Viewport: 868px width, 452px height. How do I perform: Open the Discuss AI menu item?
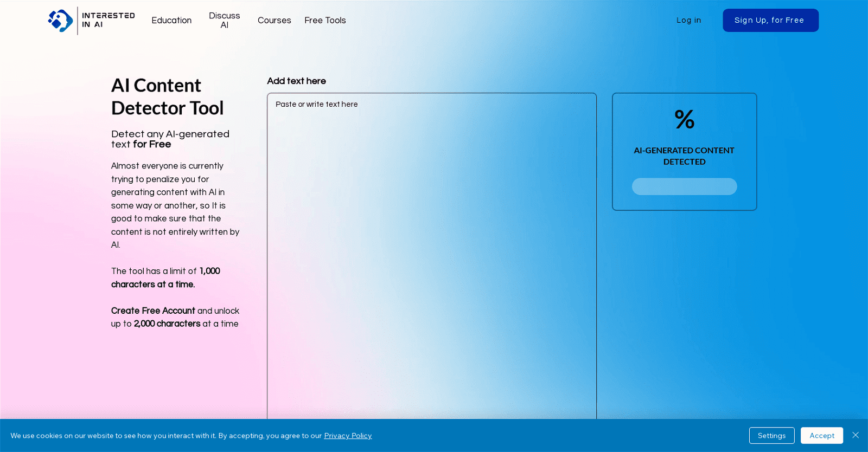coord(224,21)
